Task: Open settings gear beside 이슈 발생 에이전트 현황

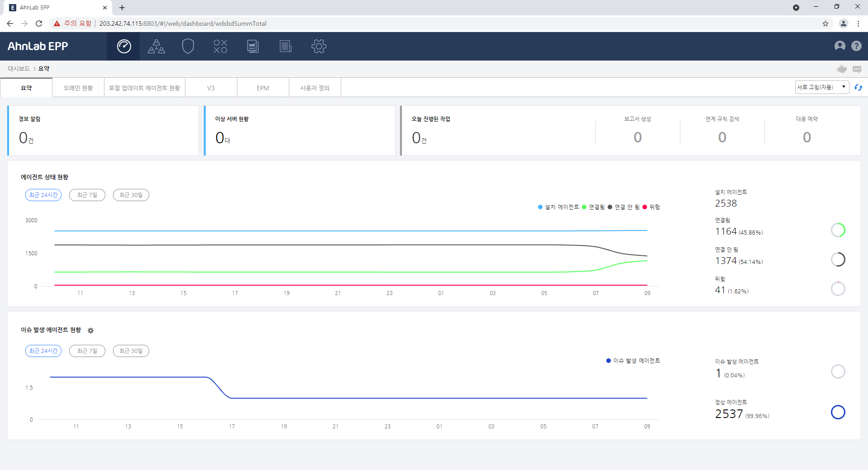Action: [x=90, y=330]
